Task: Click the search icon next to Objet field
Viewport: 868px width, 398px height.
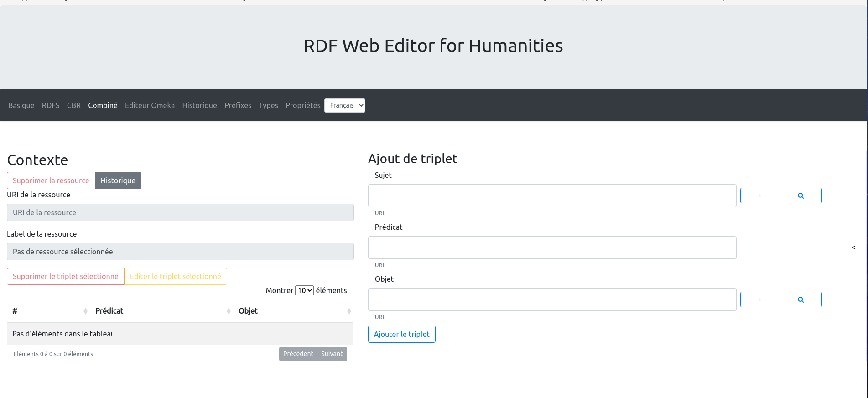Action: coord(800,300)
